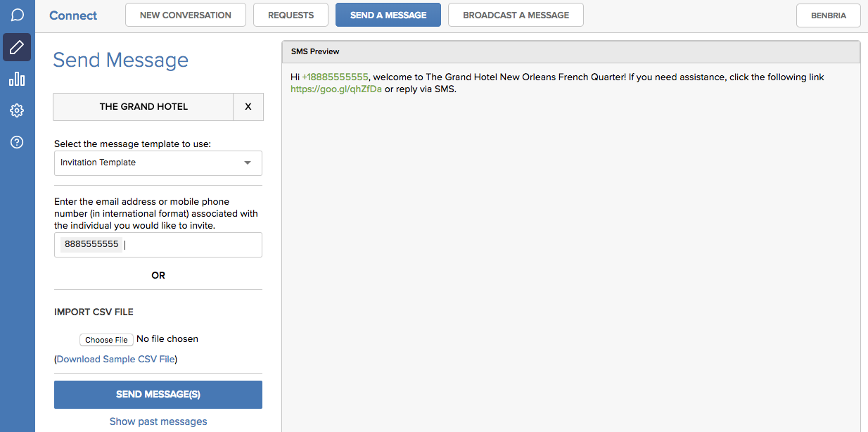Switch to the Requests tab

[x=291, y=15]
